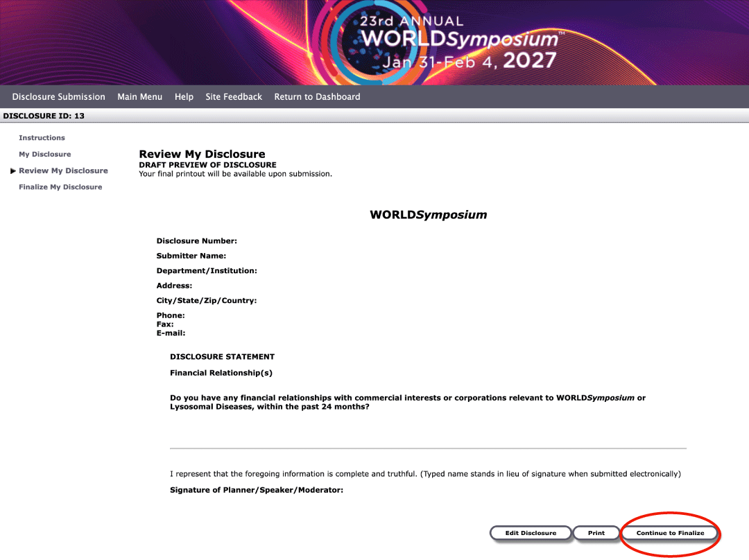Click the 'I represent that the foregoing' statement
Screen dimensions: 749x560
pyautogui.click(x=425, y=474)
